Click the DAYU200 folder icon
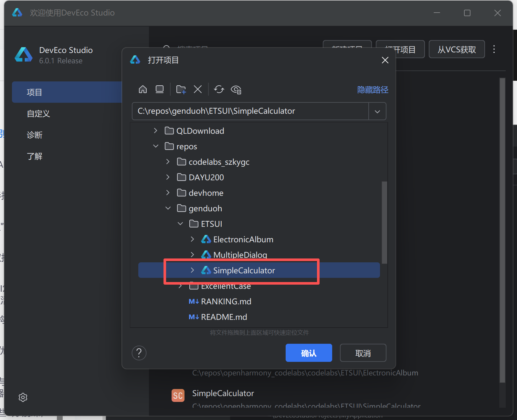The width and height of the screenshot is (517, 420). pyautogui.click(x=182, y=177)
